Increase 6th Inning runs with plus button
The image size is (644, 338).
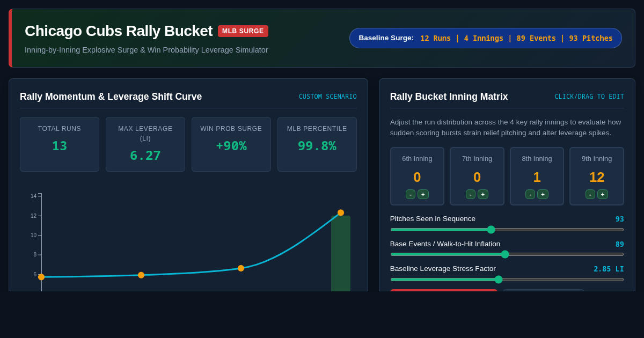[423, 194]
